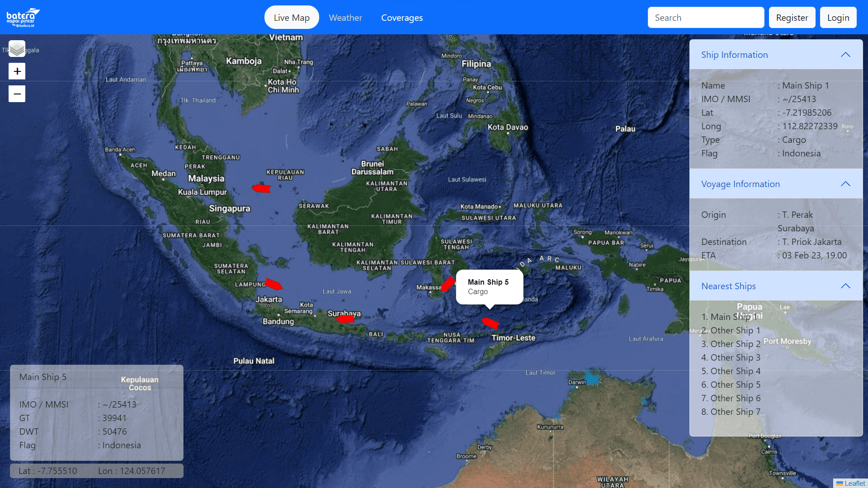Focus the Search input field
This screenshot has width=868, height=488.
tap(705, 18)
